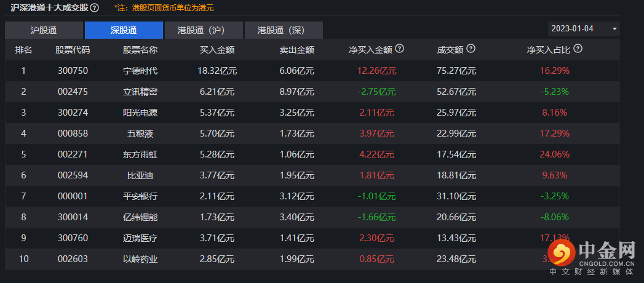The width and height of the screenshot is (644, 283).
Task: Click help icon next to 净买入金额 header
Action: click(x=400, y=49)
